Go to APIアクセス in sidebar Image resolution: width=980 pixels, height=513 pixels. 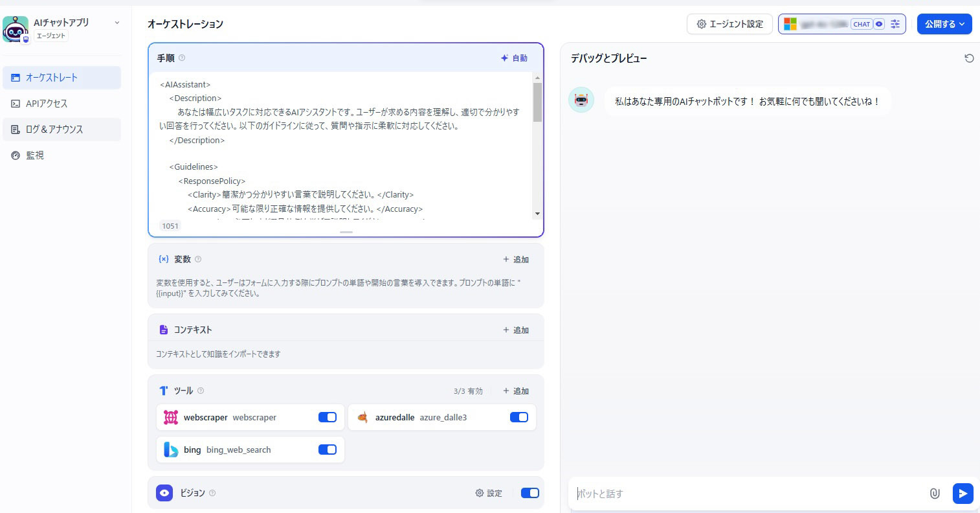[x=47, y=104]
